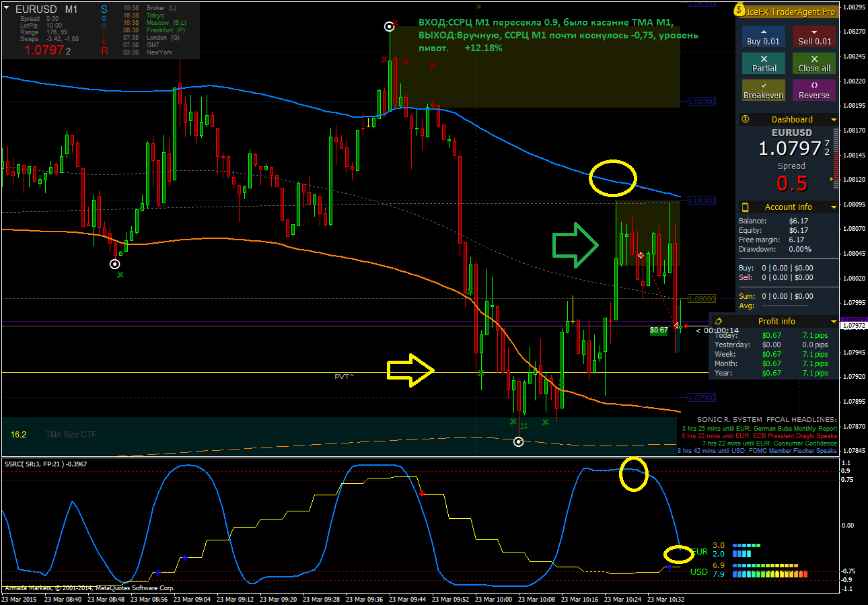
Task: Click the Drawdown 0.00% value
Action: pyautogui.click(x=801, y=249)
